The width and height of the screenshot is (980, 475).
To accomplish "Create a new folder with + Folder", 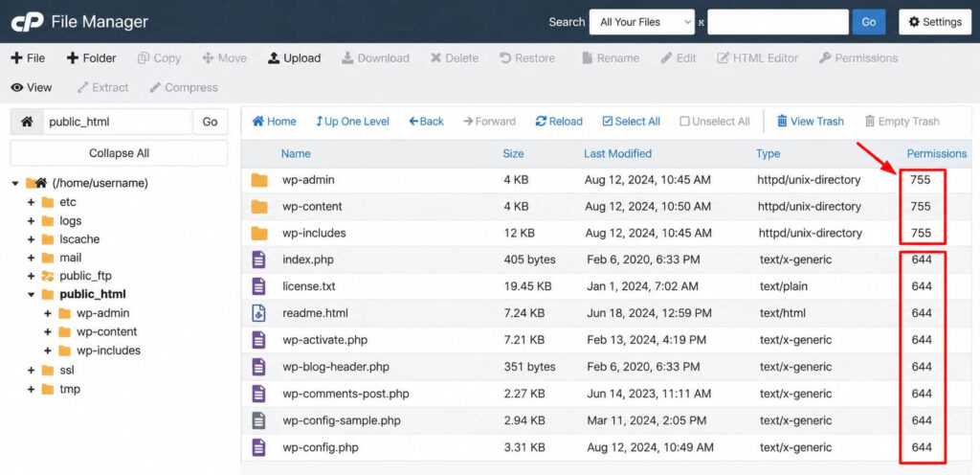I will pyautogui.click(x=91, y=58).
